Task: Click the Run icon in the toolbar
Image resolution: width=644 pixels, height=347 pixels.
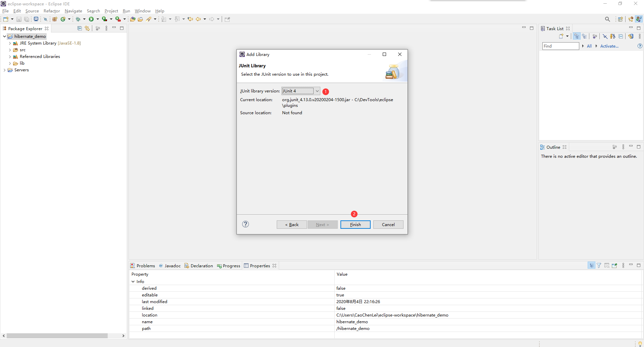Action: point(92,19)
